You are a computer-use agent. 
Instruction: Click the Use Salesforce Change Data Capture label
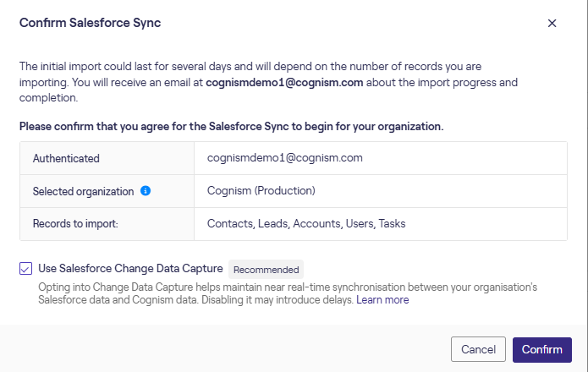(131, 269)
